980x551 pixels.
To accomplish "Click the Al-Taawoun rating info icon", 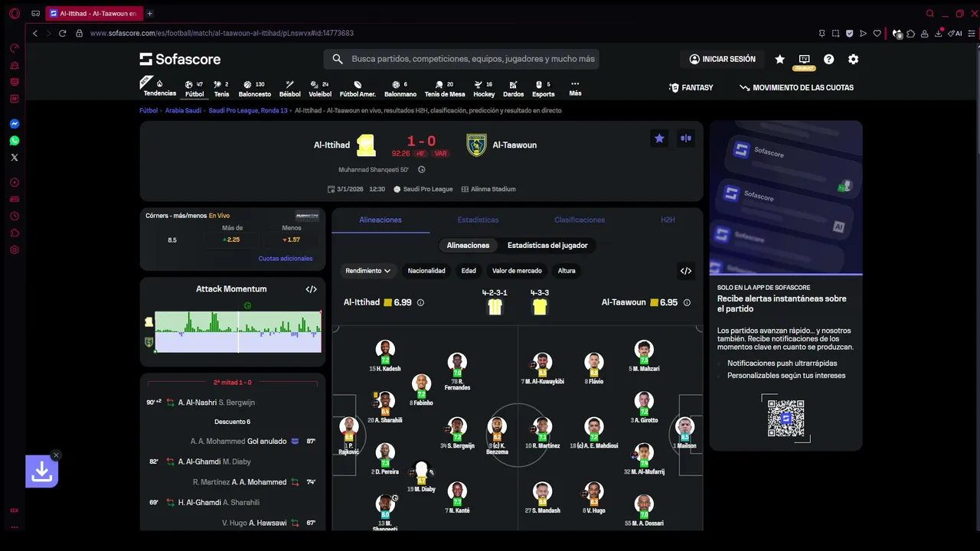I will tap(687, 302).
